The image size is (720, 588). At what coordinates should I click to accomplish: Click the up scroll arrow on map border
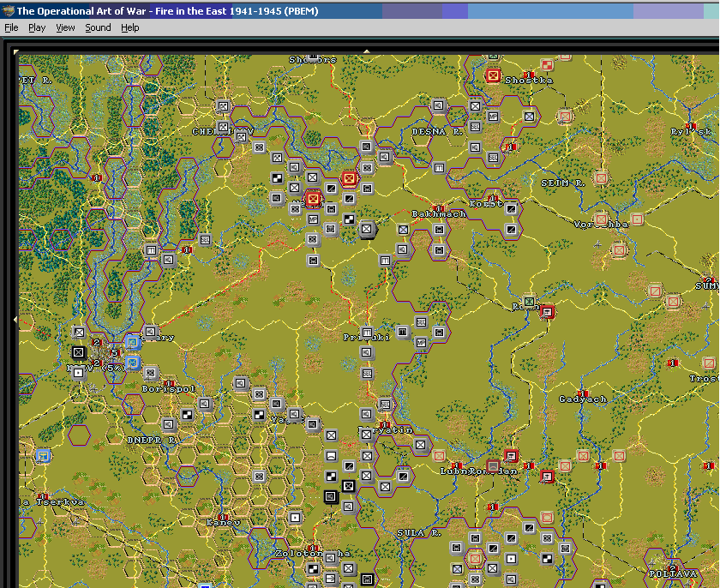367,51
